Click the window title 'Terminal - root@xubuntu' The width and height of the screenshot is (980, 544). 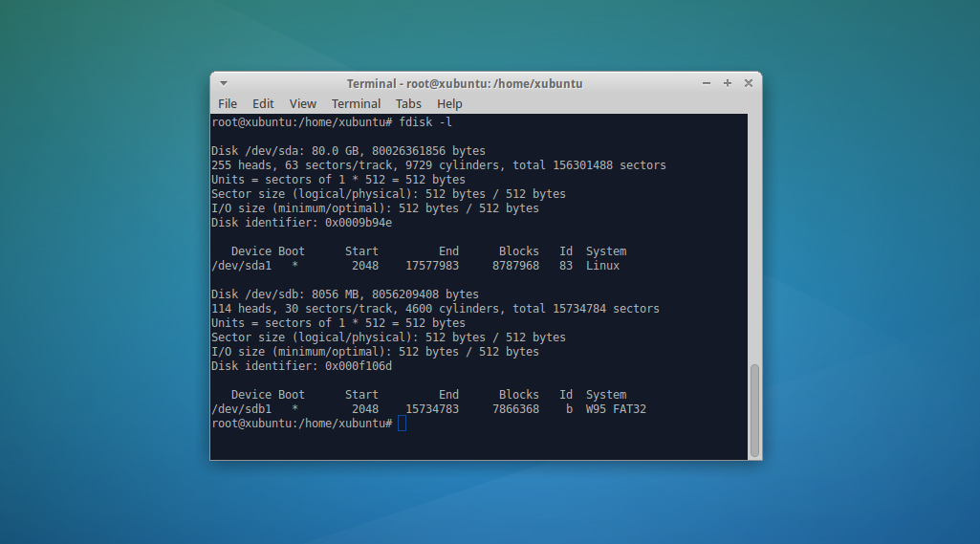(465, 84)
